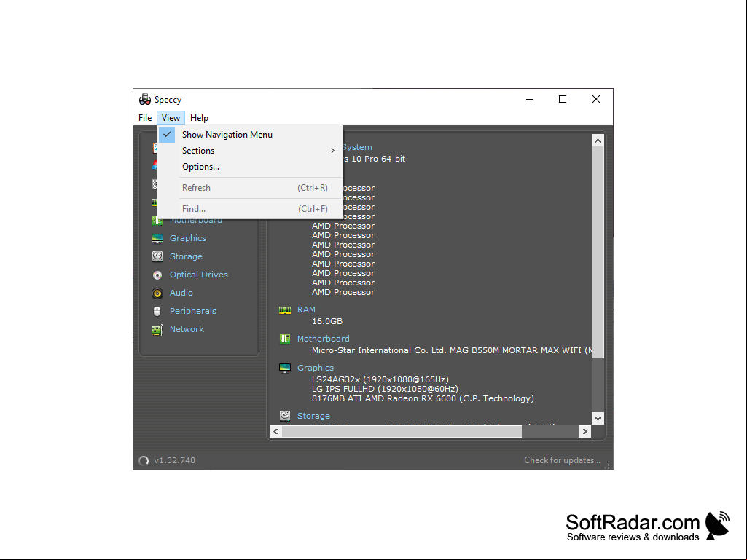Click the Motherboard heading in summary panel
Screen dimensions: 747x560
[323, 339]
